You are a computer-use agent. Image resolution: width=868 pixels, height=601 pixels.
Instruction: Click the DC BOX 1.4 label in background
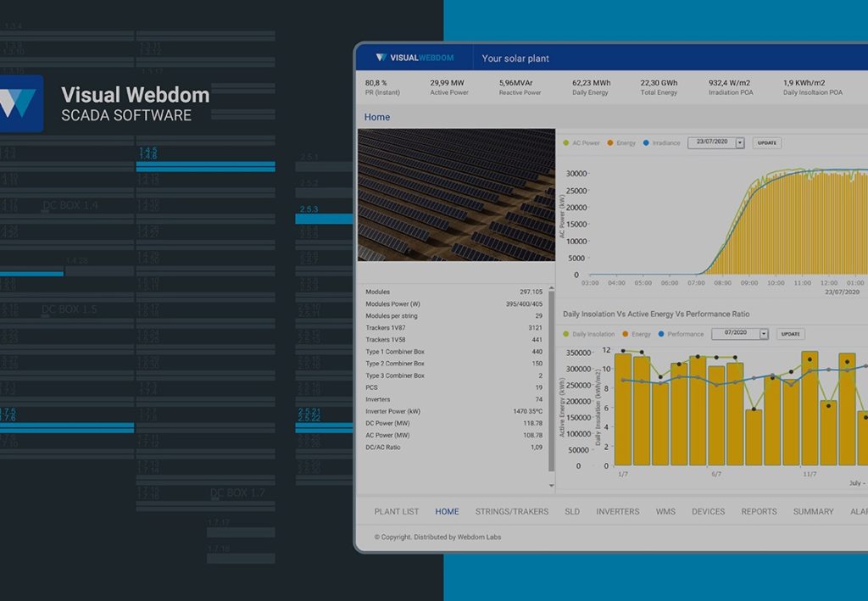tap(70, 205)
